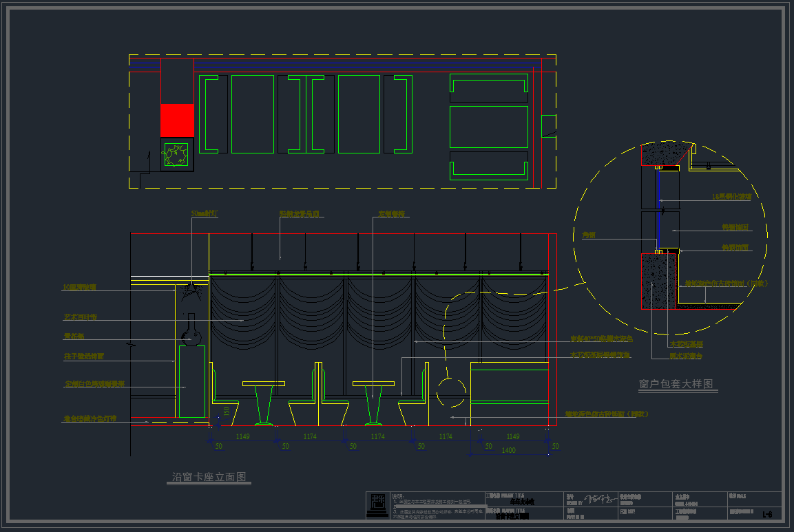Screen dimensions: 794x532
Task: Click the L-6 sheet number
Action: point(767,514)
